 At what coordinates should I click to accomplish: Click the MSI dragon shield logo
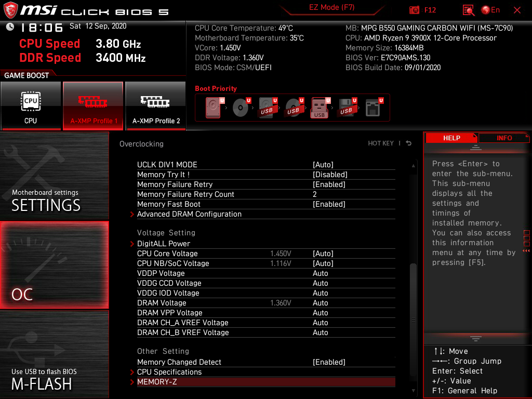click(10, 10)
